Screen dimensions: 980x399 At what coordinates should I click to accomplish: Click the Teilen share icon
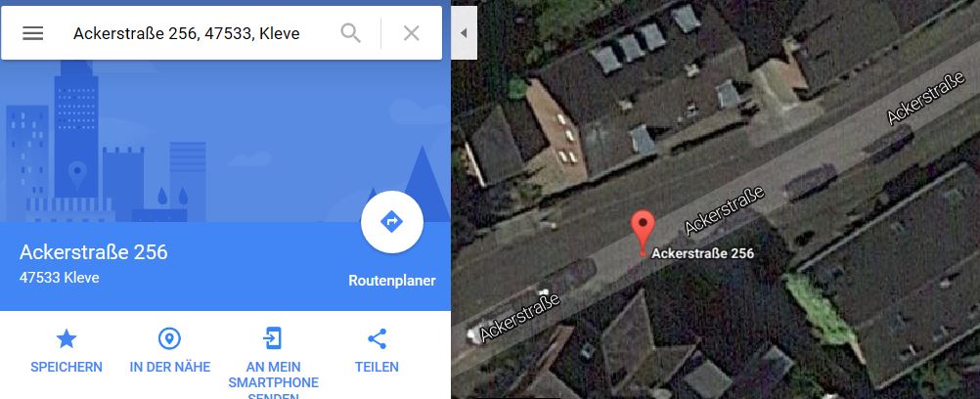377,339
